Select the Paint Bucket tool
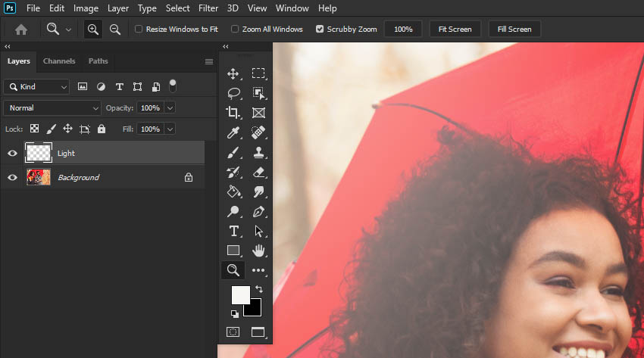 click(233, 191)
